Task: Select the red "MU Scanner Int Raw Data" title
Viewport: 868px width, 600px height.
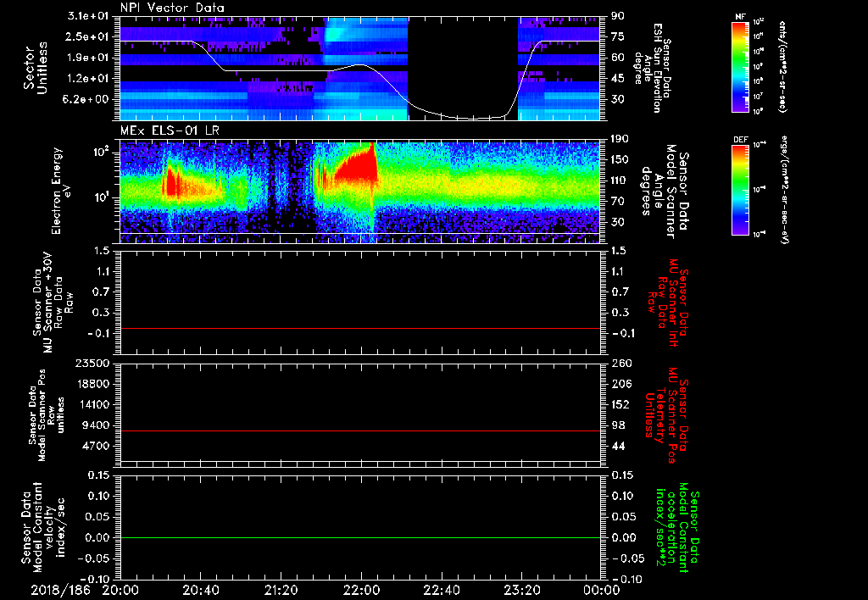Action: (668, 303)
